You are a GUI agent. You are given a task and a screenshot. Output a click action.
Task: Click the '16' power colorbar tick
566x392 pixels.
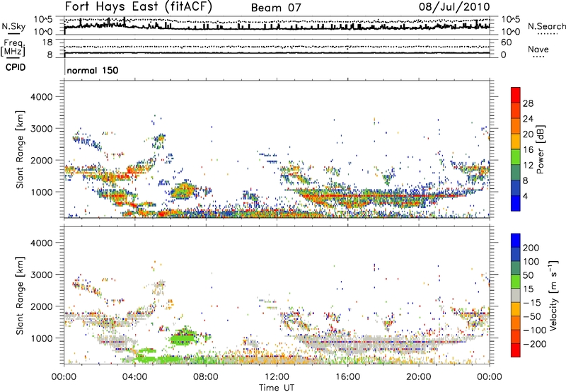pos(528,150)
